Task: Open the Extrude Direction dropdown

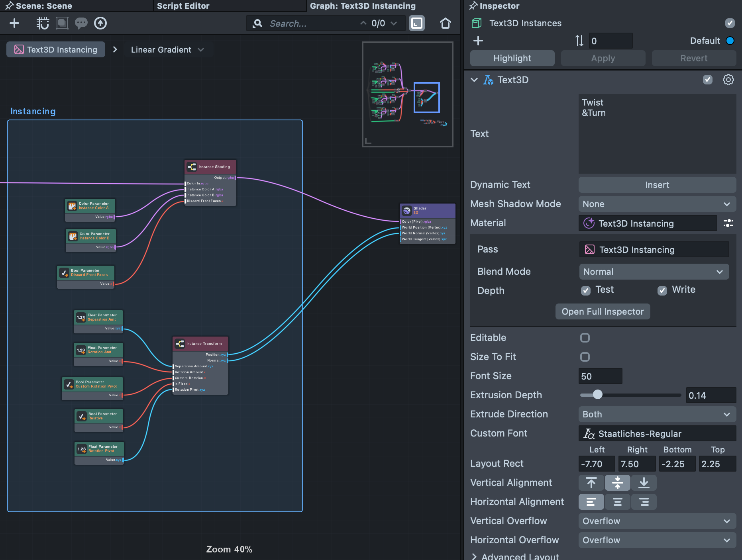Action: 657,414
